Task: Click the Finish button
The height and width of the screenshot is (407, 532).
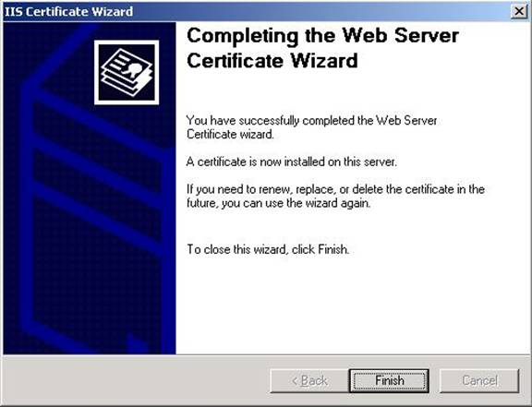Action: pos(389,380)
